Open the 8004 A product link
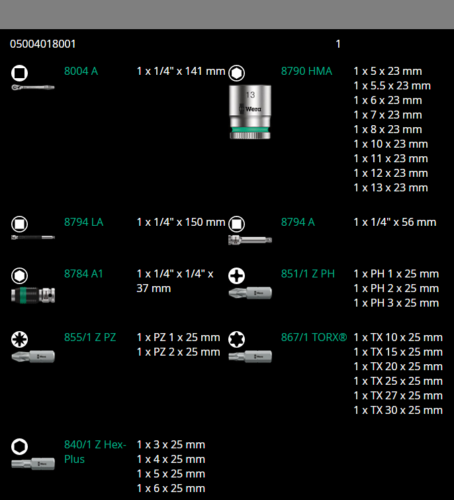 tap(81, 71)
